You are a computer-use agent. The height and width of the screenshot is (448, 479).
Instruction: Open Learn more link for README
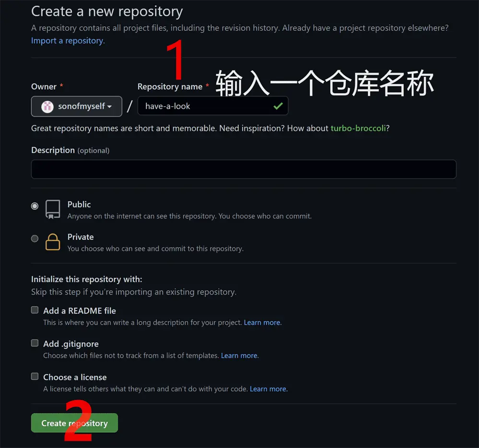(x=262, y=322)
